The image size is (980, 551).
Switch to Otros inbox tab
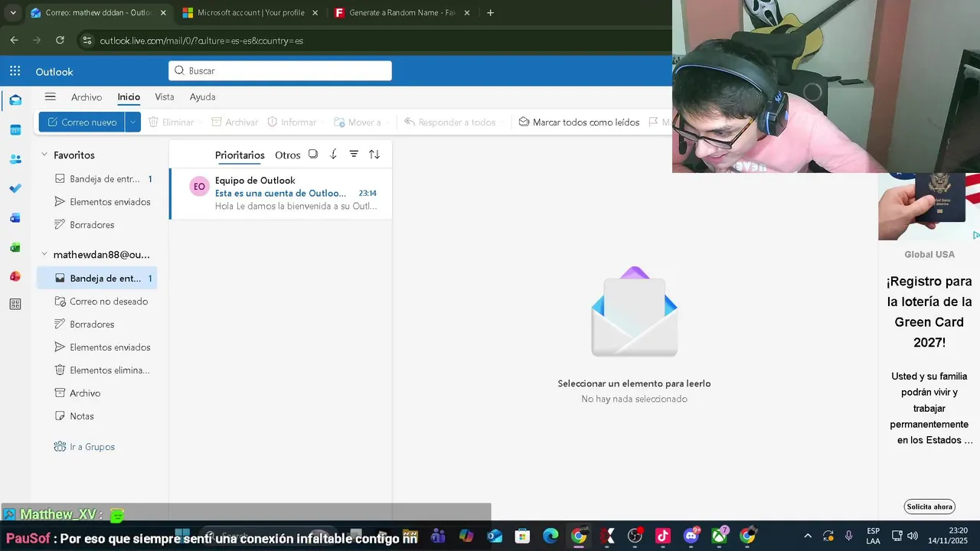coord(288,155)
